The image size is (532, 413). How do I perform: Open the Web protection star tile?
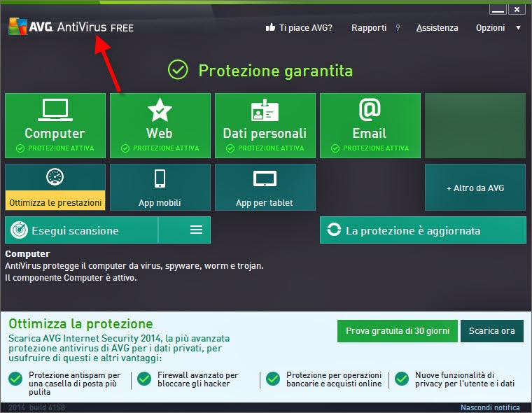coord(160,125)
